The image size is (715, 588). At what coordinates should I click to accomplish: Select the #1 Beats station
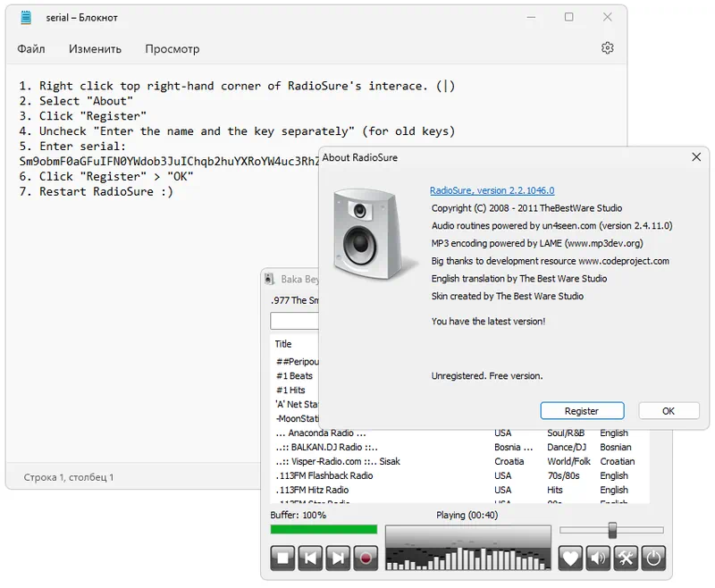tap(294, 376)
